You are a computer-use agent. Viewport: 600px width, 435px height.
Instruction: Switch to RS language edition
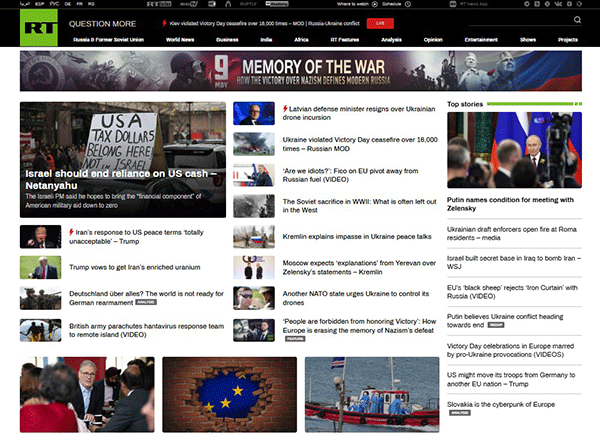[x=91, y=4]
